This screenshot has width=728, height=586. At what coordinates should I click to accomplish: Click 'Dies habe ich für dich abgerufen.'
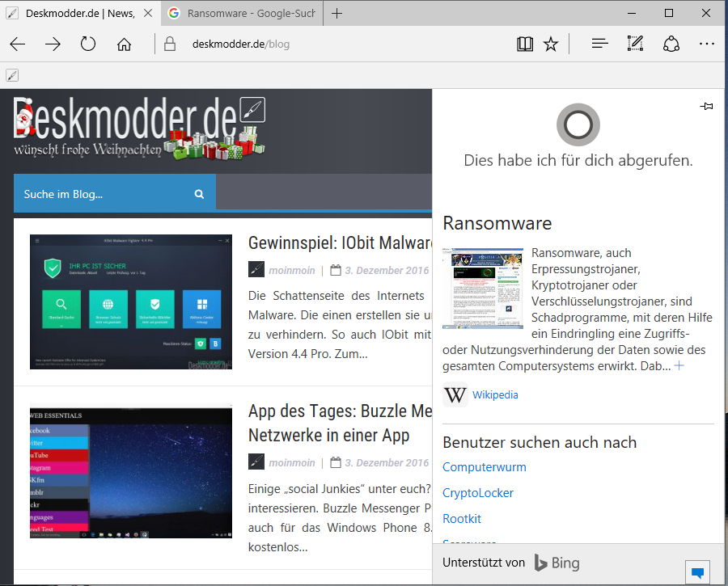coord(578,161)
